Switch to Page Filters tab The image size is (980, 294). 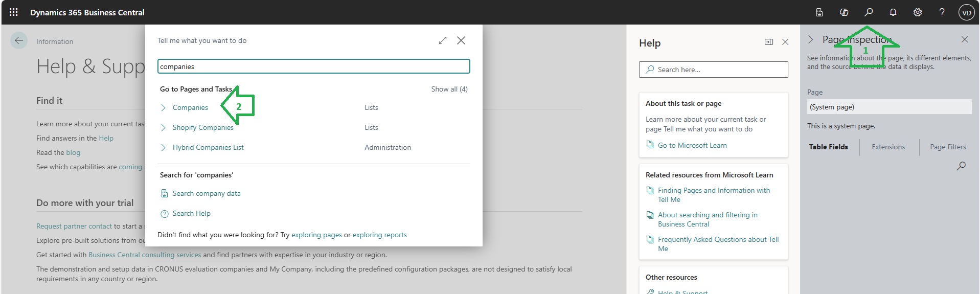[x=948, y=147]
